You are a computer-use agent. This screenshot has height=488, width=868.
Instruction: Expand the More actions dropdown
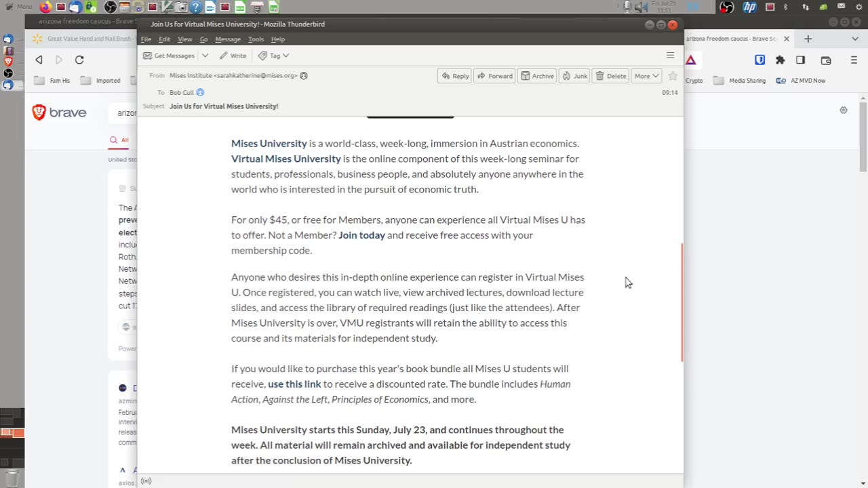(647, 76)
